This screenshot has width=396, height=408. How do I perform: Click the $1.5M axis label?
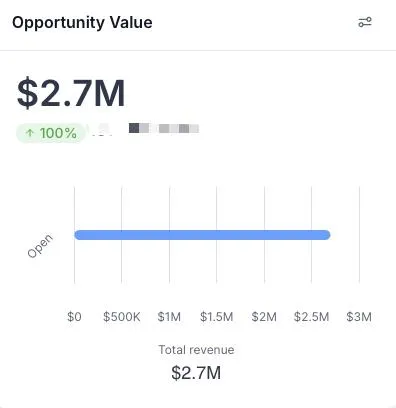point(217,316)
